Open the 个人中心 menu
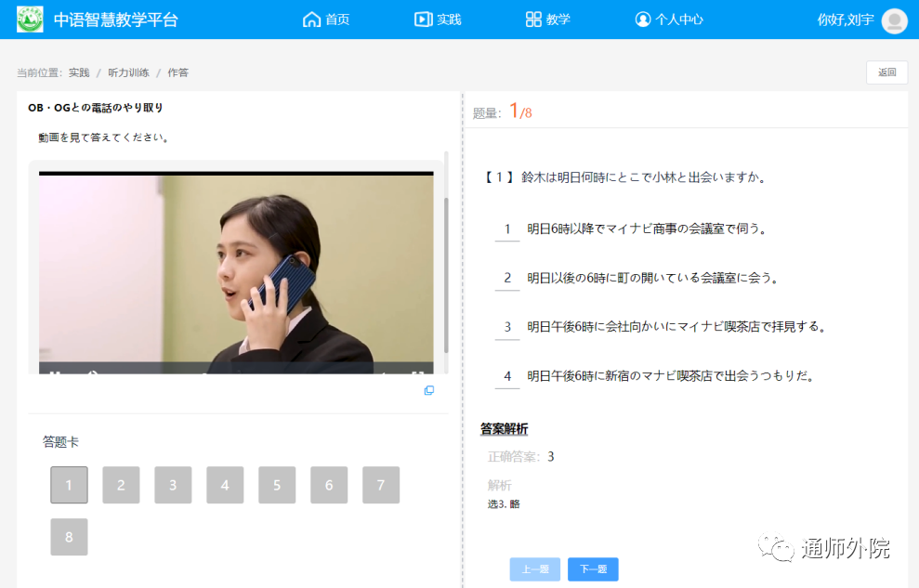The image size is (919, 588). (669, 20)
